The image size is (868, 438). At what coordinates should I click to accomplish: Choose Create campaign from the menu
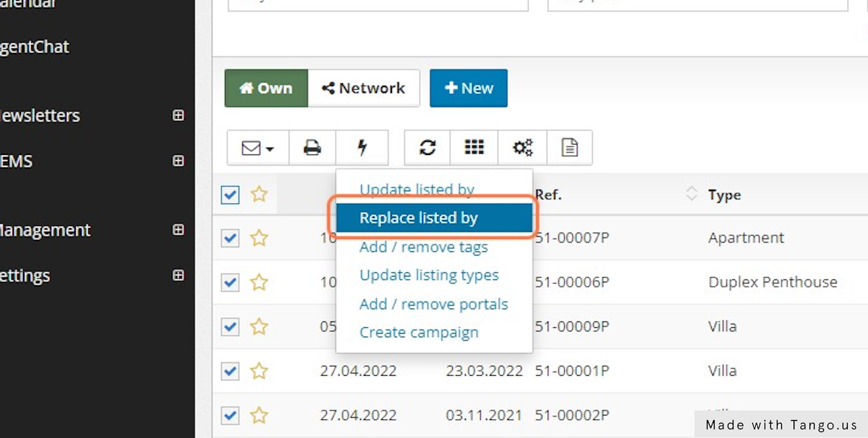pyautogui.click(x=419, y=332)
